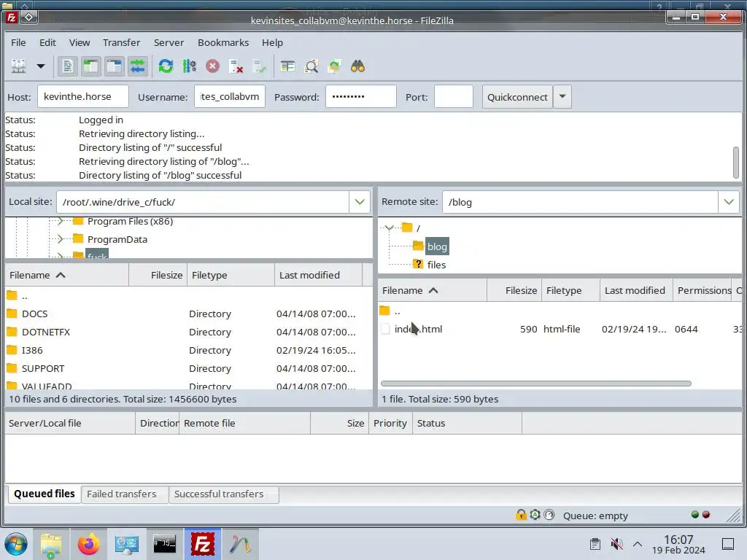Toggle the message log display
The height and width of the screenshot is (560, 747).
(x=68, y=66)
